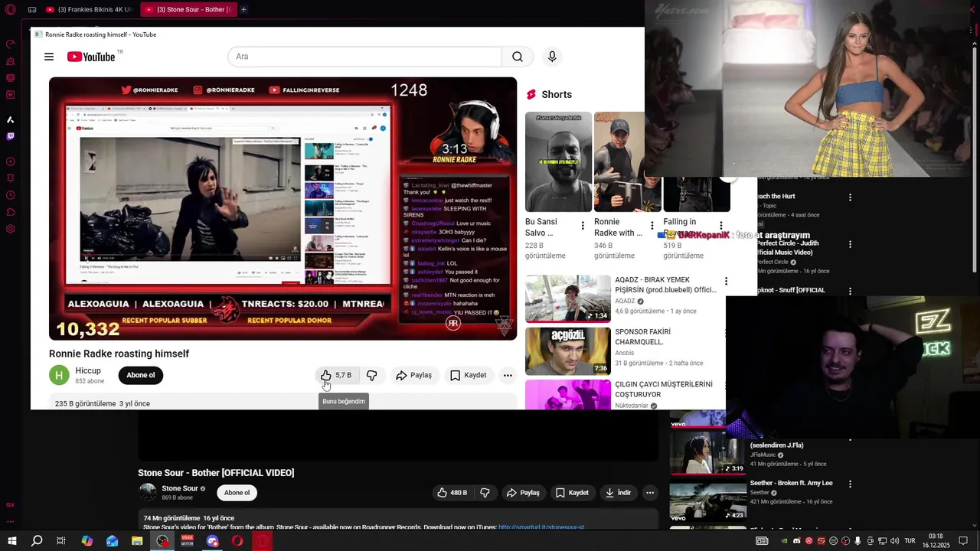Start voice search with microphone icon
Screen dimensions: 980x551
click(x=552, y=57)
